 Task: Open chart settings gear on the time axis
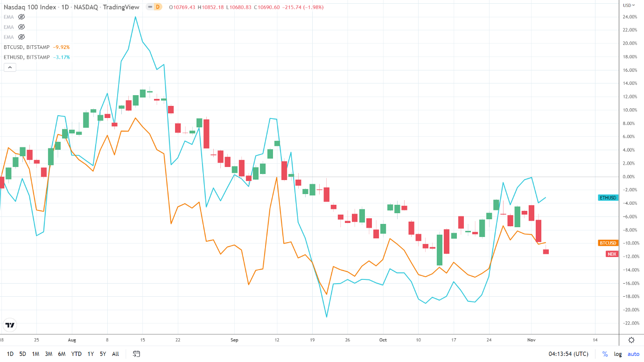631,340
